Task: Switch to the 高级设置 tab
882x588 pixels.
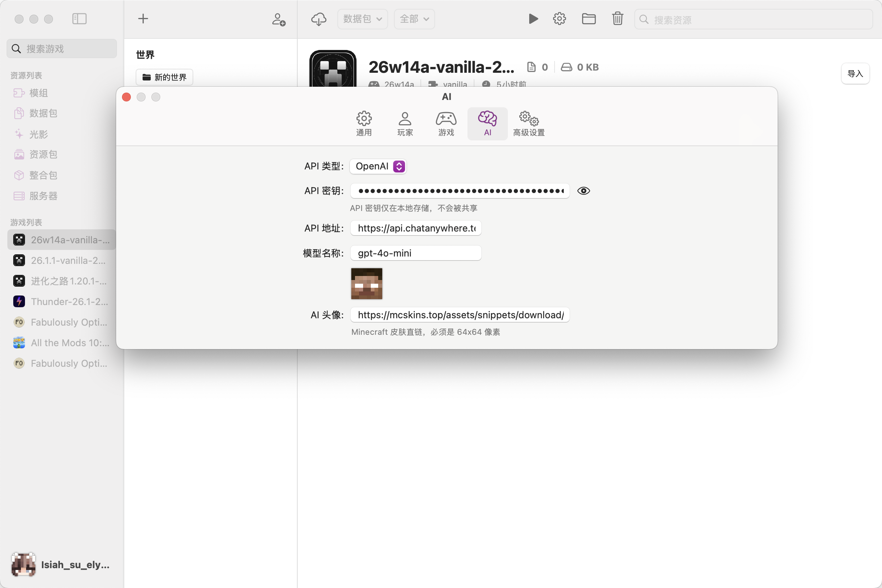Action: pyautogui.click(x=528, y=123)
